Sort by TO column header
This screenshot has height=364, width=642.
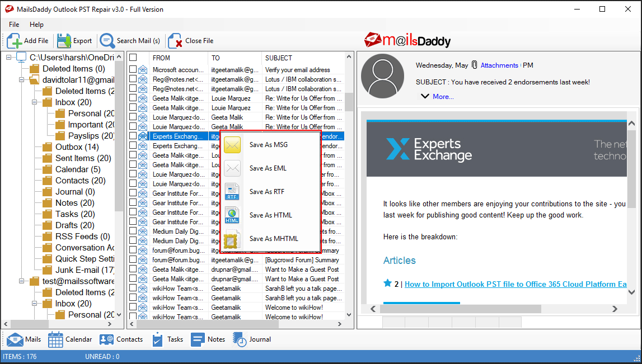tap(235, 58)
